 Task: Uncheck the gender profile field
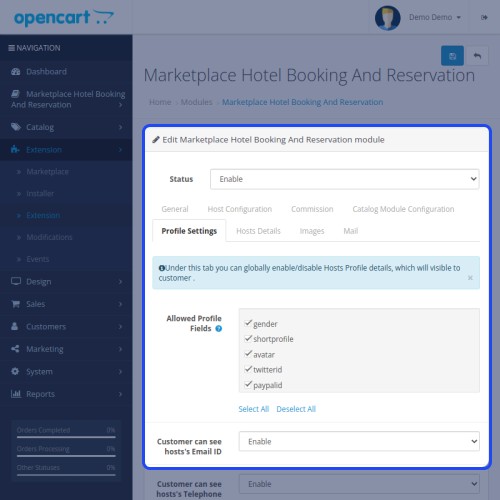248,323
